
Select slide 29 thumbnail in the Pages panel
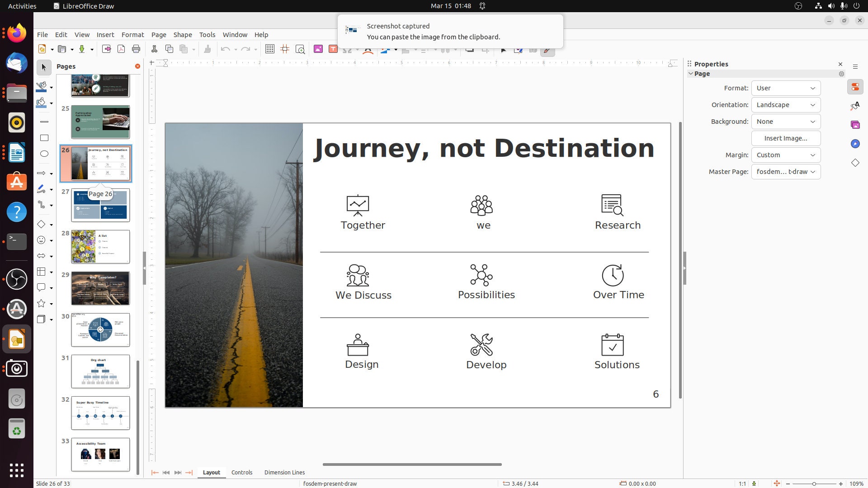(x=100, y=288)
